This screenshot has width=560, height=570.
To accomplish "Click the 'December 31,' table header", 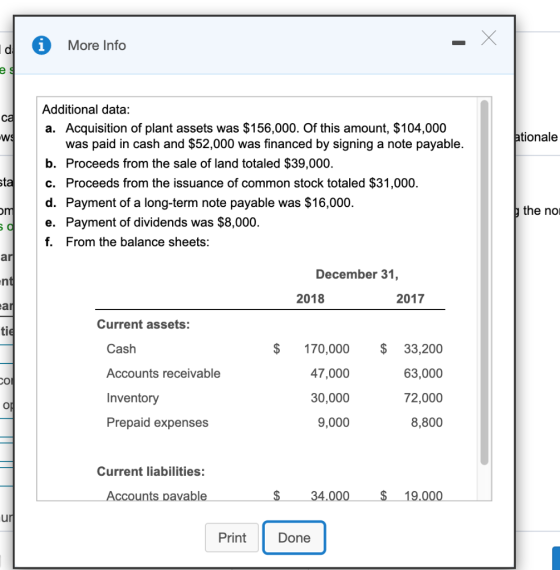I will coord(357,274).
